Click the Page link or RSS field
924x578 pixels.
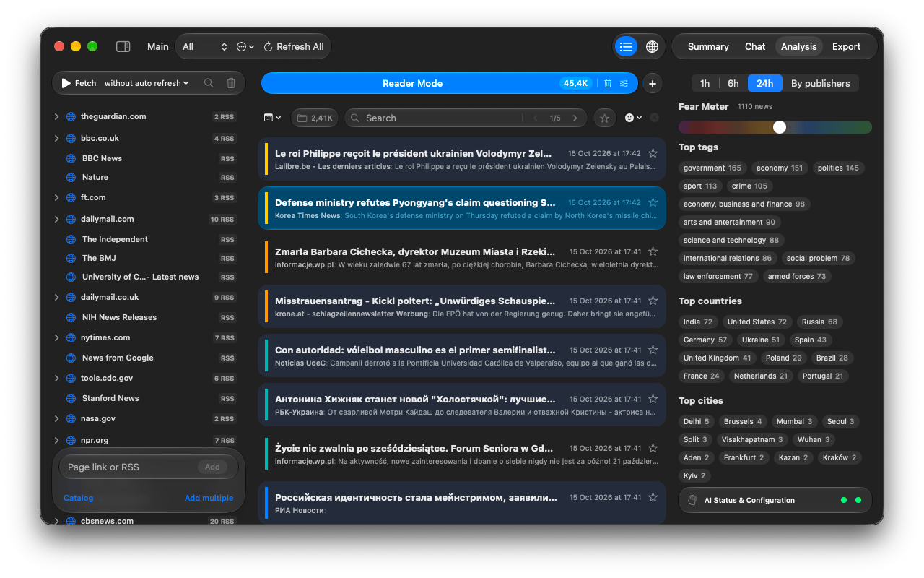click(x=148, y=467)
